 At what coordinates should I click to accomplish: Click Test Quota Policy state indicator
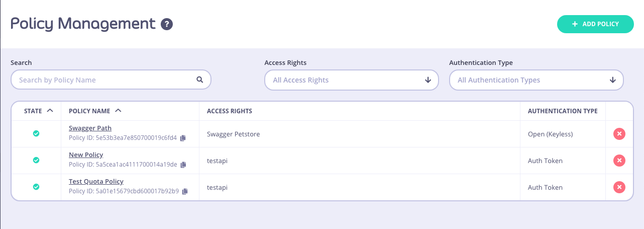tap(36, 187)
